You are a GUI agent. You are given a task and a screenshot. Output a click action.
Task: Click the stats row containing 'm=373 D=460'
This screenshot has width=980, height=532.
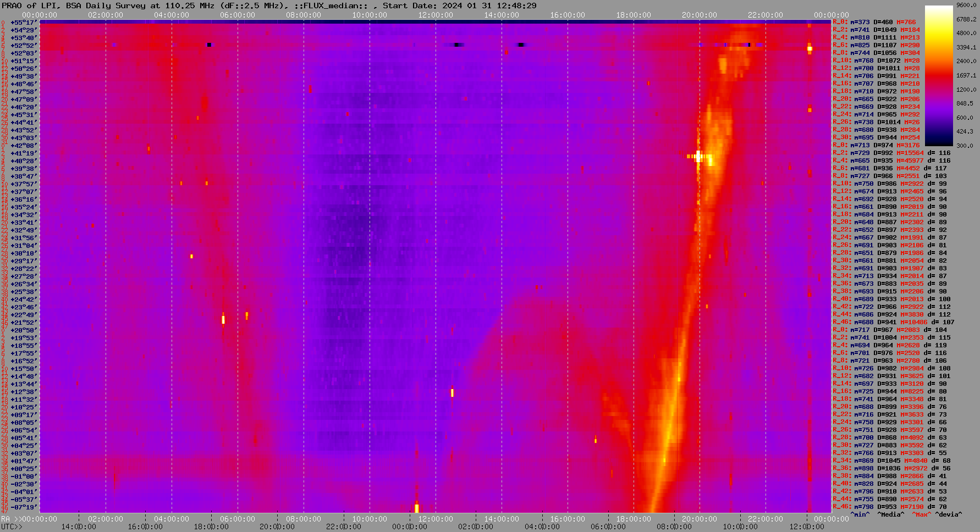pos(874,23)
